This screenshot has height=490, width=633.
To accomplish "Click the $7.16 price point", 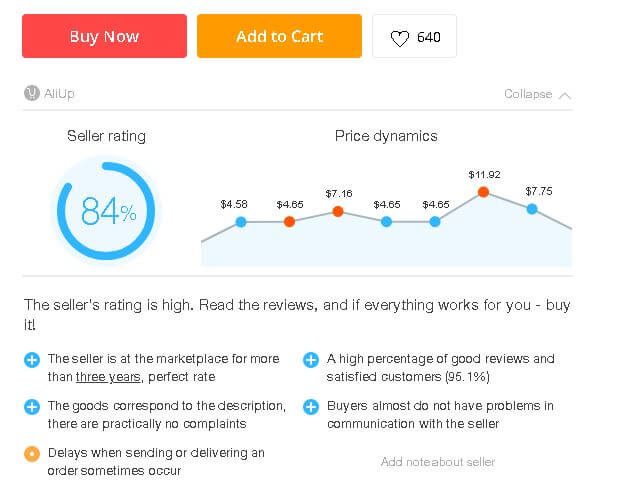I will [x=338, y=211].
